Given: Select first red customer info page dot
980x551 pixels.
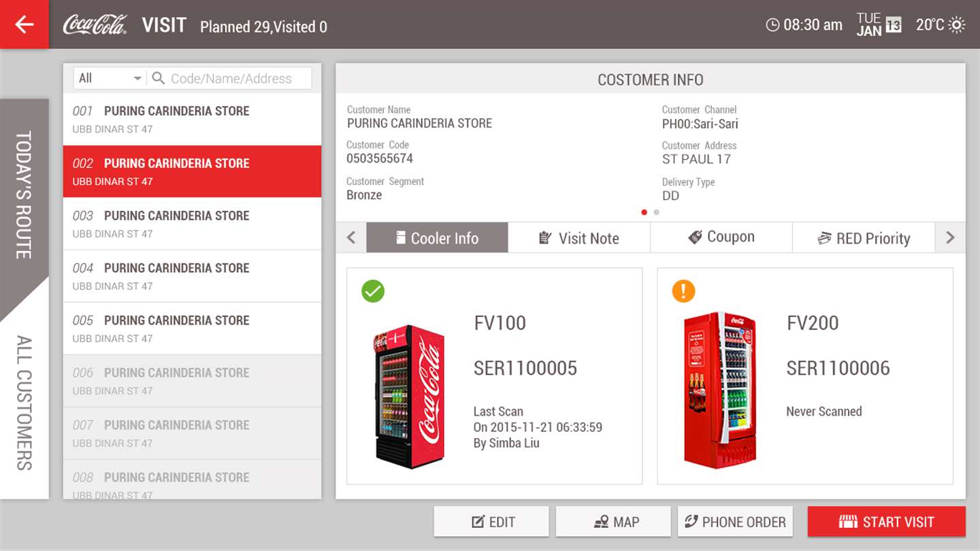Looking at the screenshot, I should point(644,212).
